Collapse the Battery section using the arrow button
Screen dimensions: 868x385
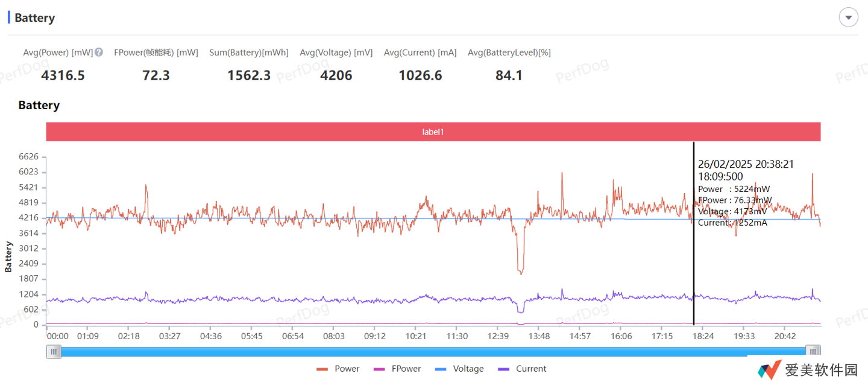pyautogui.click(x=848, y=17)
